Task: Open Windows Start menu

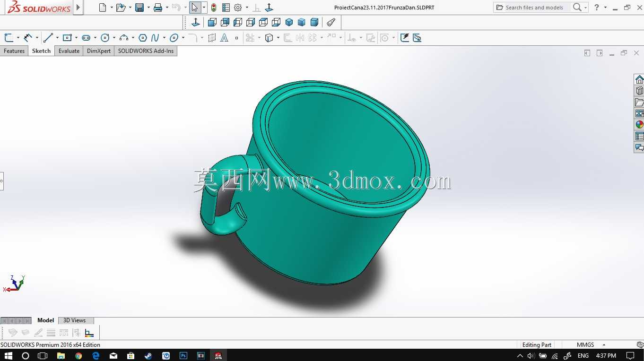Action: pyautogui.click(x=8, y=355)
